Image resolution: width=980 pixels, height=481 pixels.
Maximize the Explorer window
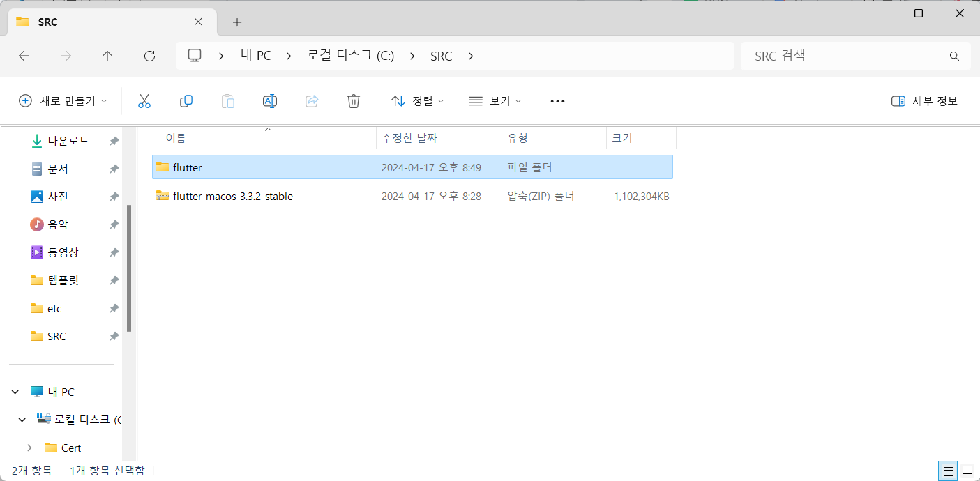919,13
